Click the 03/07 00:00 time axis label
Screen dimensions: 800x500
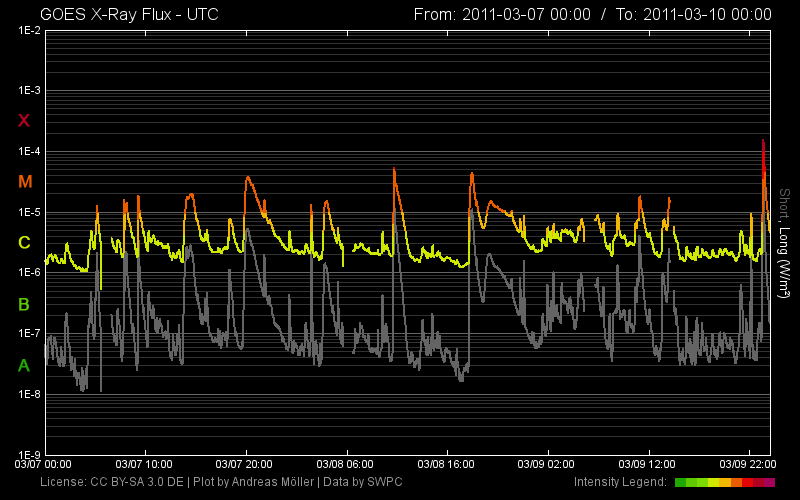43,465
